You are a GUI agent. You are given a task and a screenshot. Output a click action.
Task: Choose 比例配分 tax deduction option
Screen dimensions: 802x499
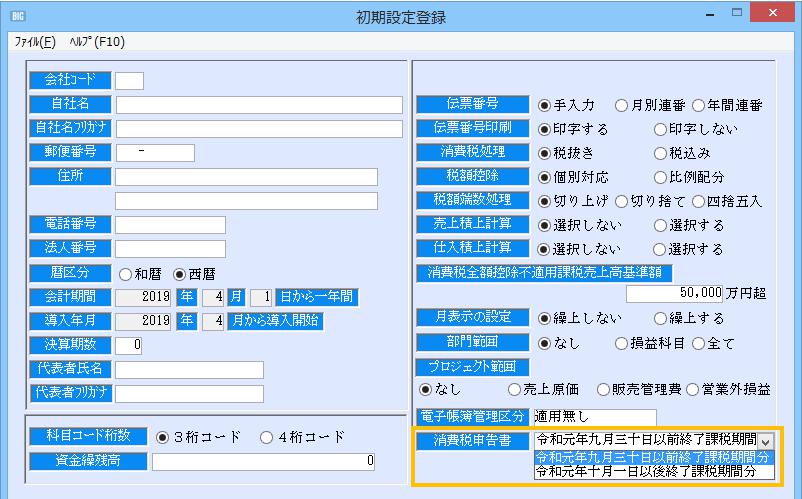pos(660,177)
